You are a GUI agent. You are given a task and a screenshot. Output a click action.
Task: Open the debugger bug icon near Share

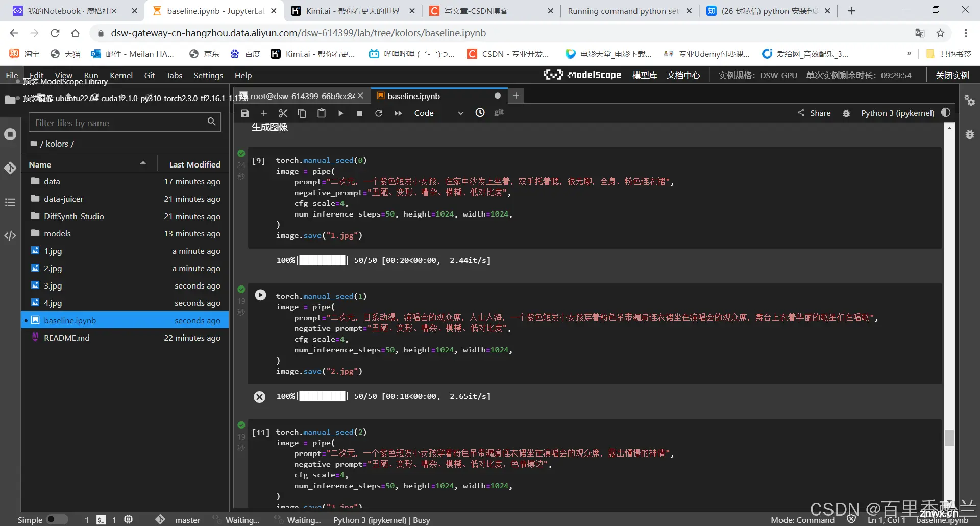click(846, 113)
